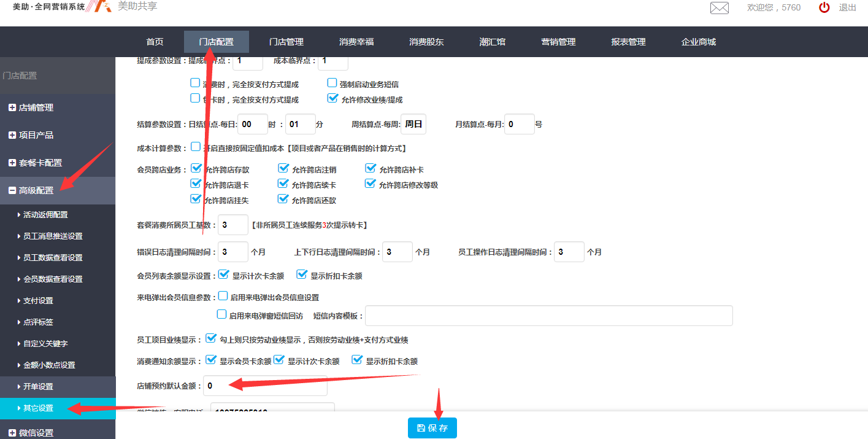Open the 企业商城 nav tab

click(x=698, y=42)
